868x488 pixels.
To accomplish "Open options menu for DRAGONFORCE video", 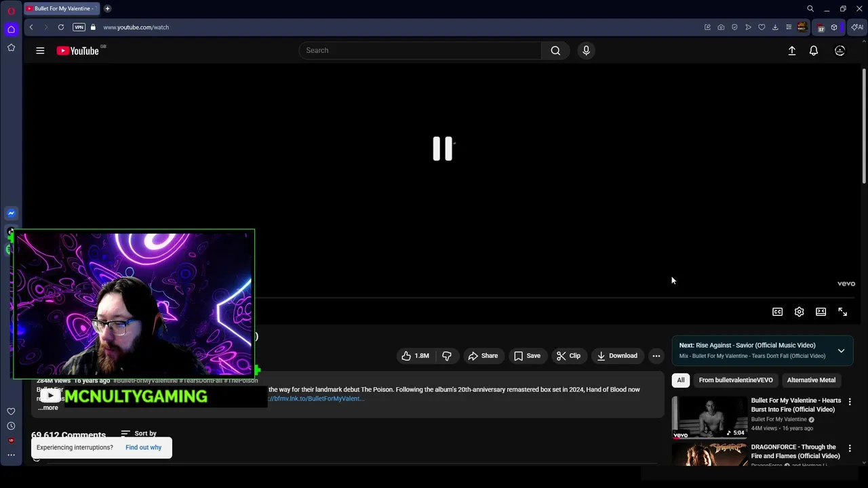I will pos(850,449).
